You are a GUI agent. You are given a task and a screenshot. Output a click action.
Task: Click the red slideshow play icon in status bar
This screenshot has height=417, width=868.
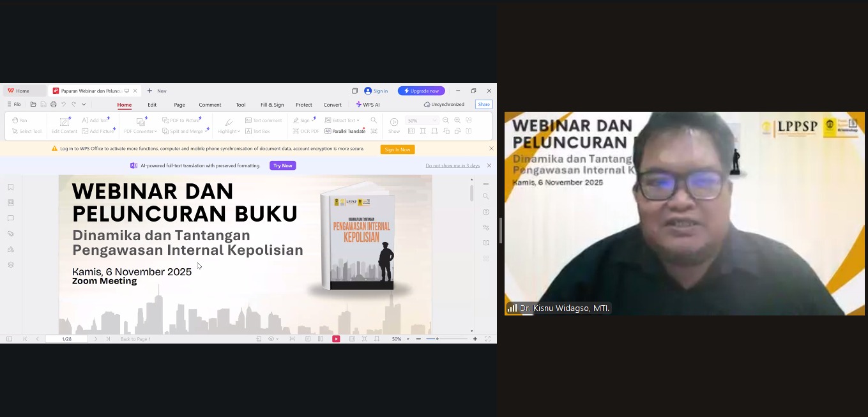[336, 339]
